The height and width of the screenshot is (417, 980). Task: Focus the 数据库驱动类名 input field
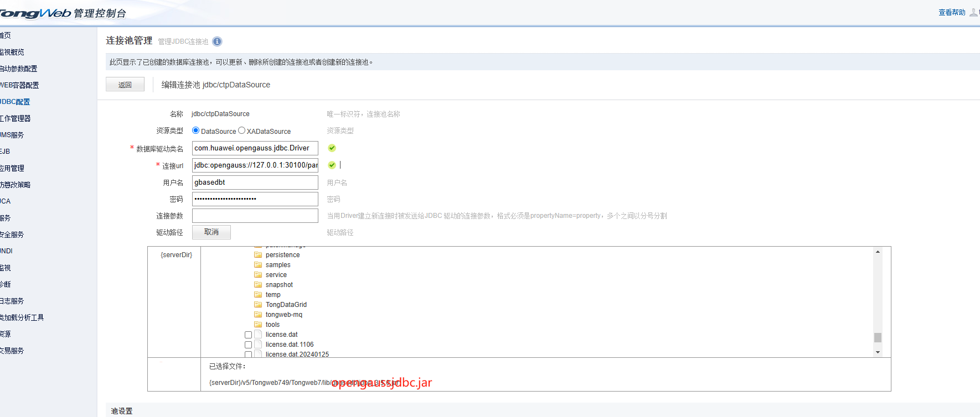[255, 148]
